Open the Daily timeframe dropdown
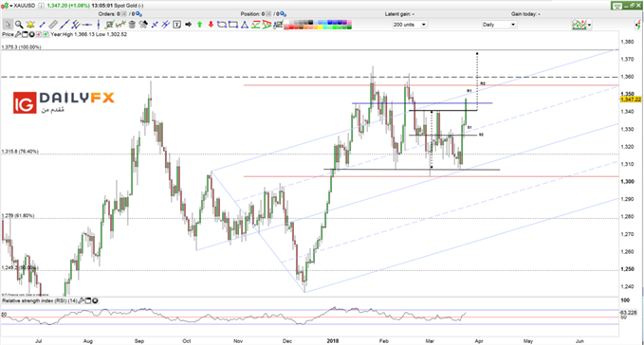The height and width of the screenshot is (345, 644). tap(499, 25)
